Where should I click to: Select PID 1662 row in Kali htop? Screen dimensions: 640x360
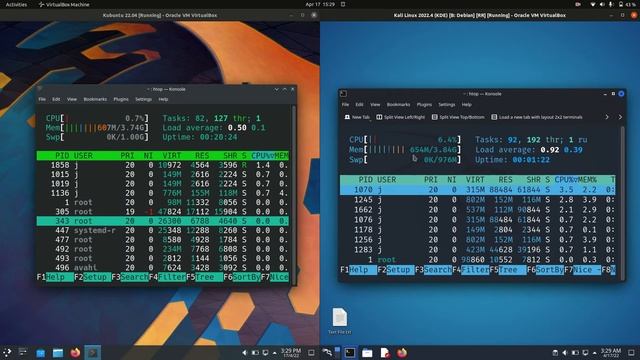click(478, 210)
